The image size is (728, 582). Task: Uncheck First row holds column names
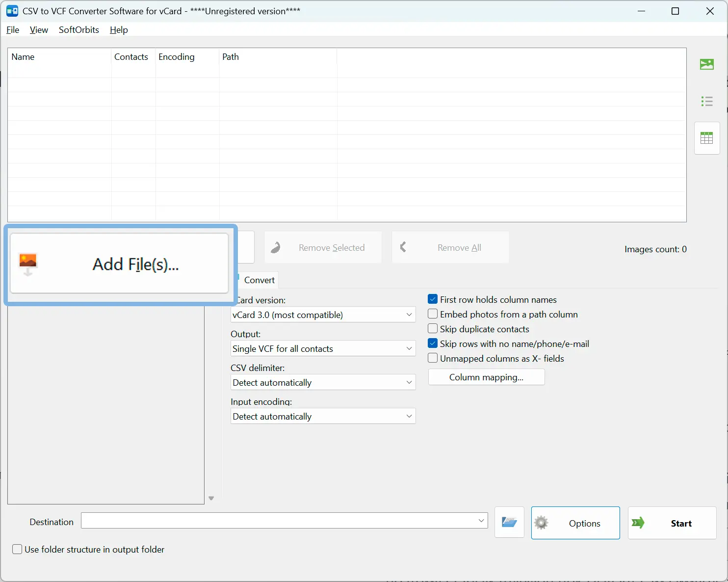coord(433,299)
